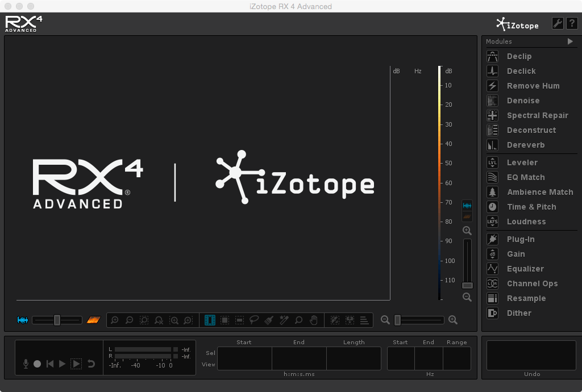Click the first zoom in toolbar icon
This screenshot has width=582, height=392.
point(115,320)
